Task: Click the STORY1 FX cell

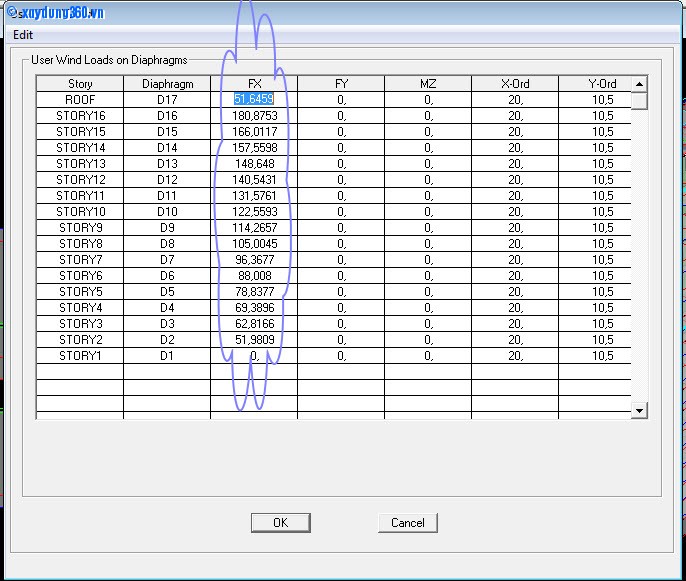Action: [x=254, y=356]
